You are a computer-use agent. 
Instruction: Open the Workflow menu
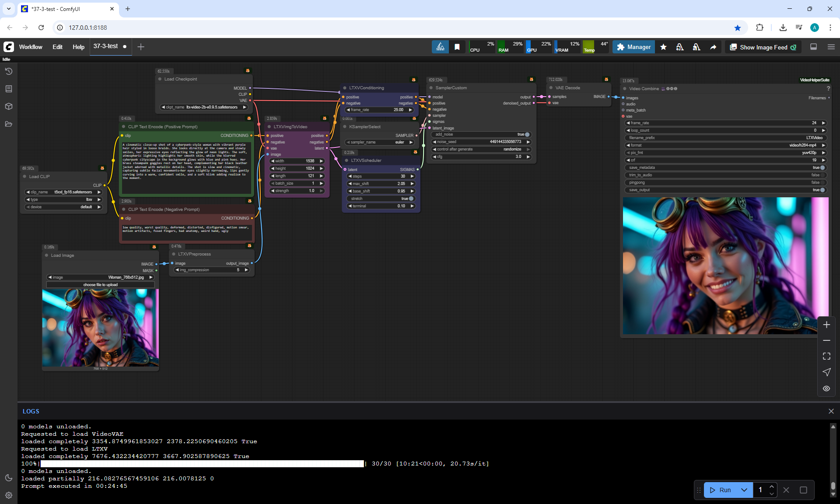[31, 47]
